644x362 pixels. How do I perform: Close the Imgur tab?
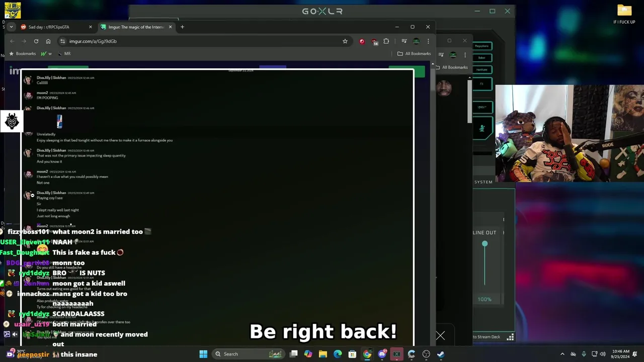tap(170, 27)
